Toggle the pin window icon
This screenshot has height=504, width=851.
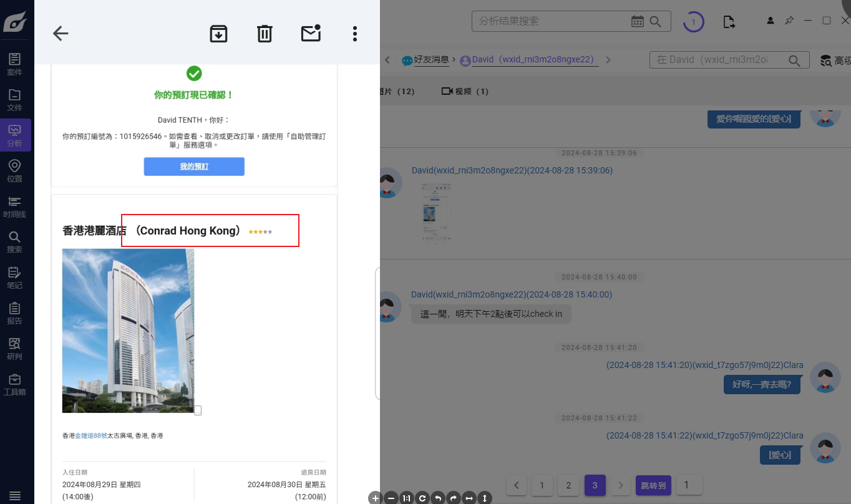789,21
